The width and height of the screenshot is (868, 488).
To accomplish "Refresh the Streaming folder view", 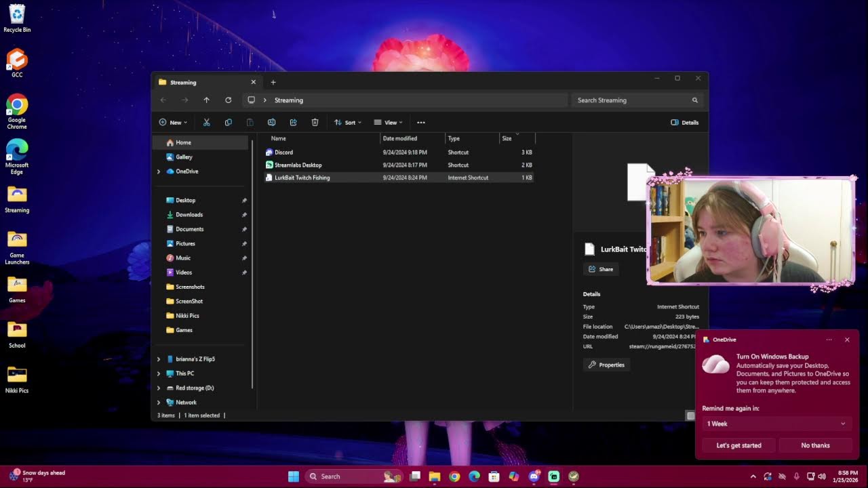I will click(228, 100).
